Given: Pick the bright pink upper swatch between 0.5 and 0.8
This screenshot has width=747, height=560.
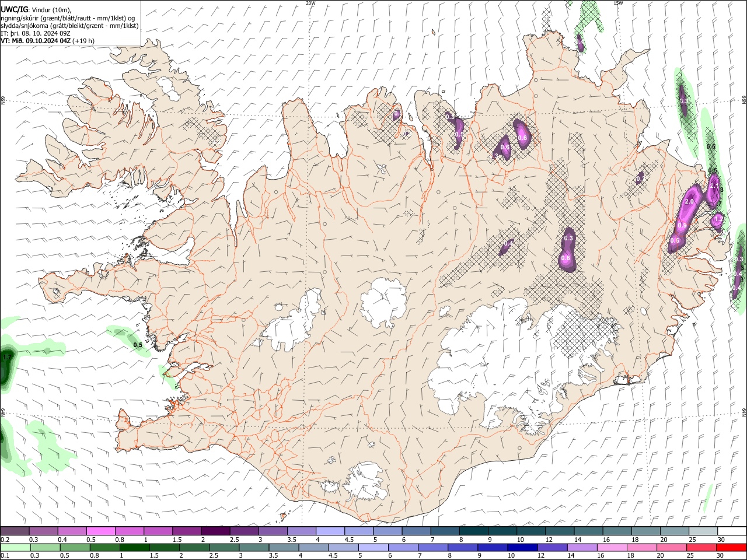Looking at the screenshot, I should (100, 531).
